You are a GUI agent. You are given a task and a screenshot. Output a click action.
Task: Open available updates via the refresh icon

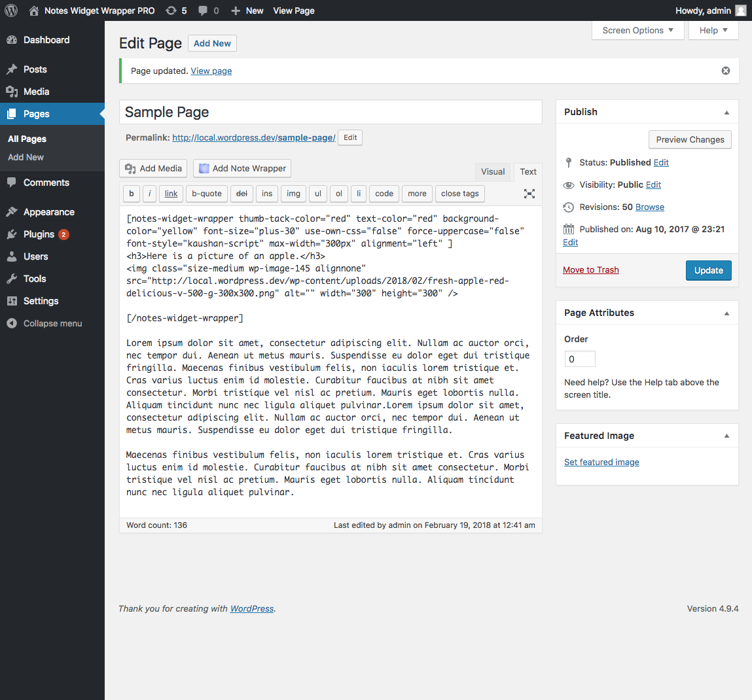click(171, 10)
